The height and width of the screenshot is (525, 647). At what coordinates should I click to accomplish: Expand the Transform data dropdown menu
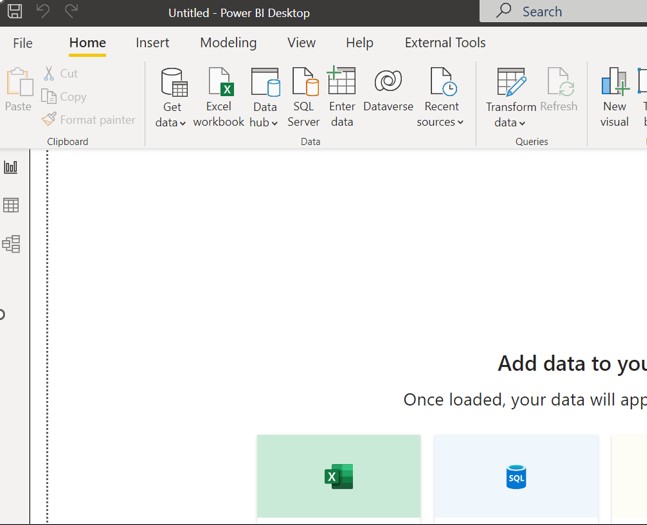coord(510,122)
